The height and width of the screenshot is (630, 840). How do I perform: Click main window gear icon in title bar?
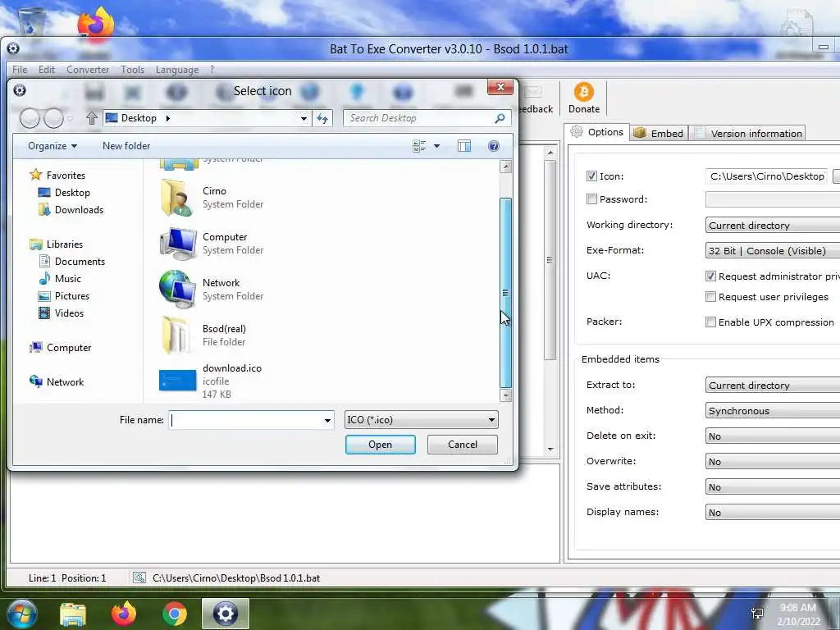point(13,48)
